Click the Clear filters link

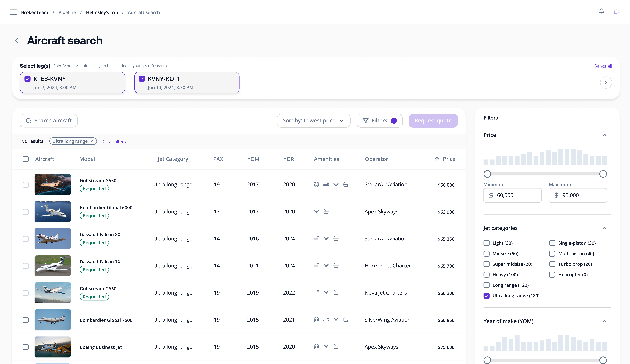[x=114, y=141]
